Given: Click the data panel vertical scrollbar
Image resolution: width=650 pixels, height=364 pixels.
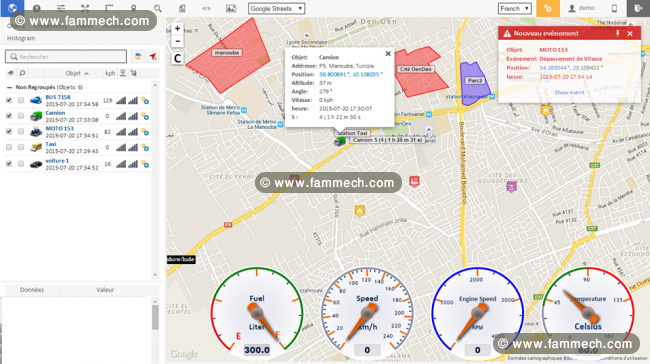Looking at the screenshot, I should [155, 317].
